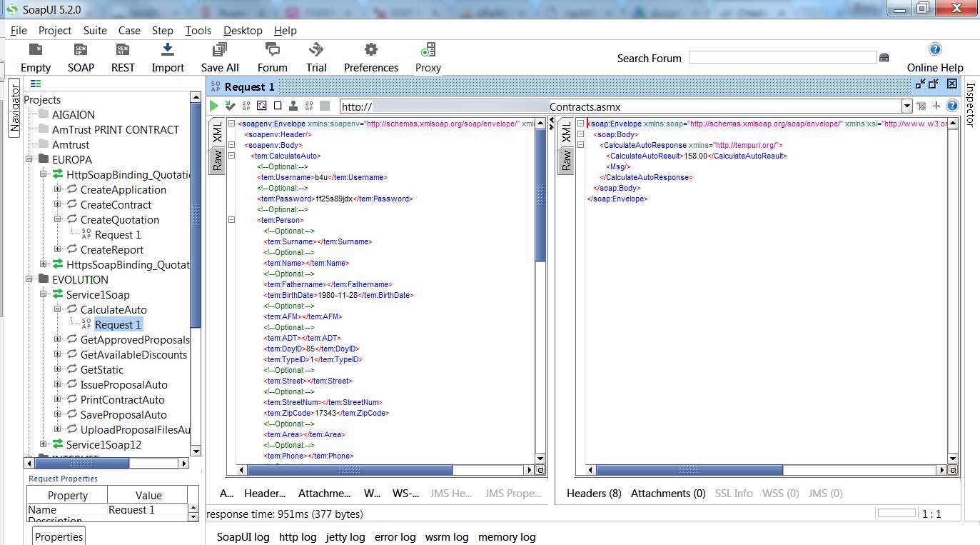The height and width of the screenshot is (545, 980).
Task: Open the error log tab
Action: 395,537
